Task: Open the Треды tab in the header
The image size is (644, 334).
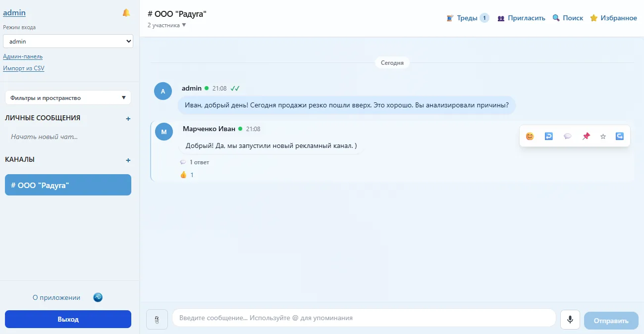Action: (468, 18)
